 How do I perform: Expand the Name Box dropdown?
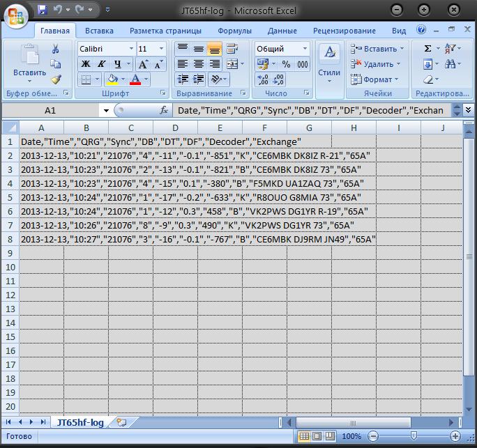pyautogui.click(x=106, y=110)
